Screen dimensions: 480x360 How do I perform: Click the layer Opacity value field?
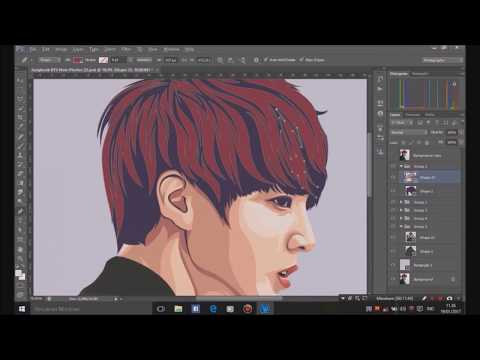(452, 132)
